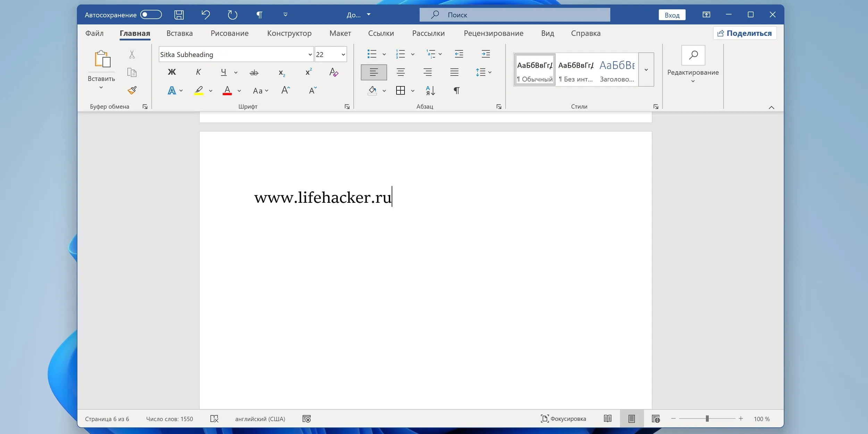868x434 pixels.
Task: Expand the styles gallery arrow
Action: click(646, 69)
